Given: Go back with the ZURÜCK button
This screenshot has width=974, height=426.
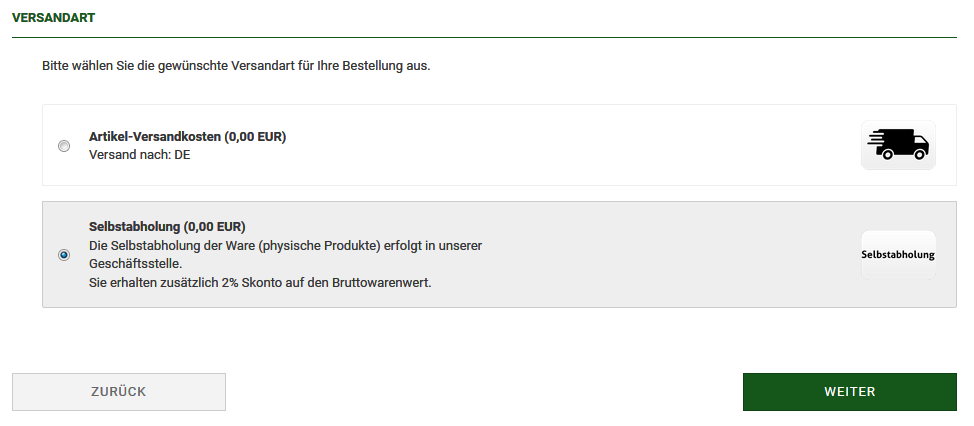Looking at the screenshot, I should point(119,392).
